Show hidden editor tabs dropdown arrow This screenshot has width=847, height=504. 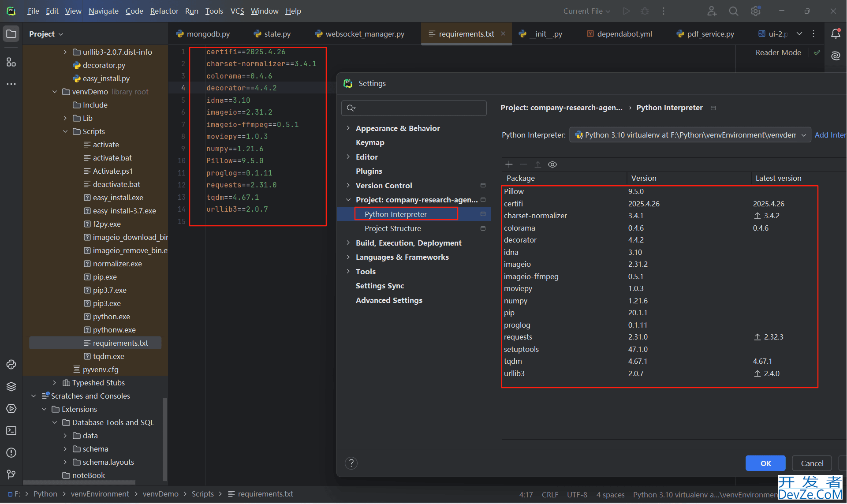[x=799, y=34]
